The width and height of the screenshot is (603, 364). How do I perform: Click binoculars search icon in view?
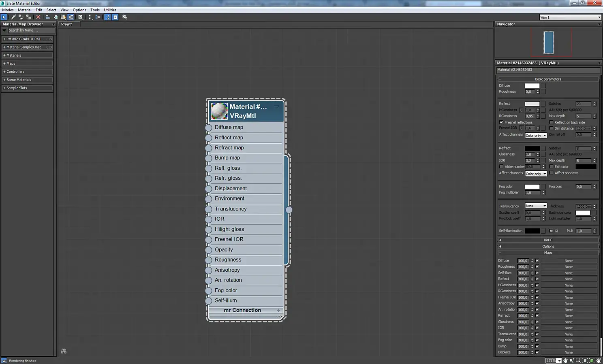point(64,351)
